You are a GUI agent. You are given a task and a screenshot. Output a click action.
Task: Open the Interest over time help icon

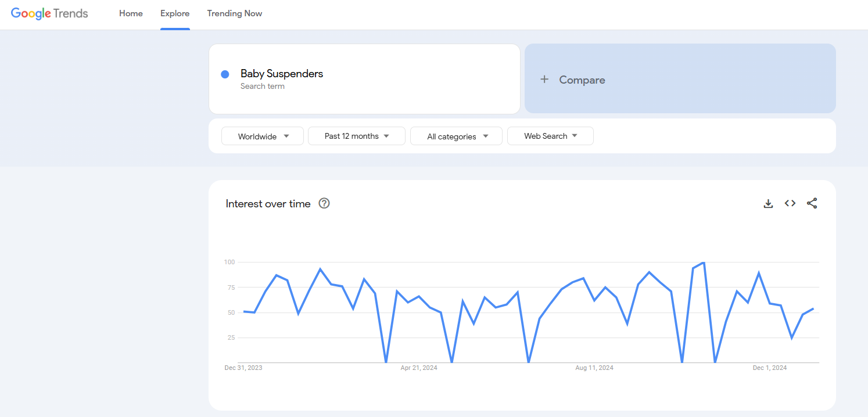tap(324, 203)
